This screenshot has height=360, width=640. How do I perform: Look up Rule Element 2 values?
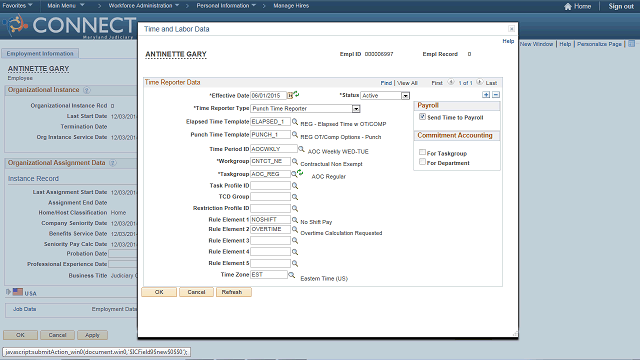295,229
